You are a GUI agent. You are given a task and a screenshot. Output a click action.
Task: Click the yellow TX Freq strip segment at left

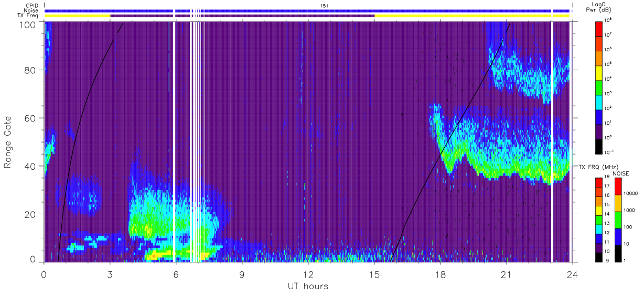pyautogui.click(x=78, y=16)
